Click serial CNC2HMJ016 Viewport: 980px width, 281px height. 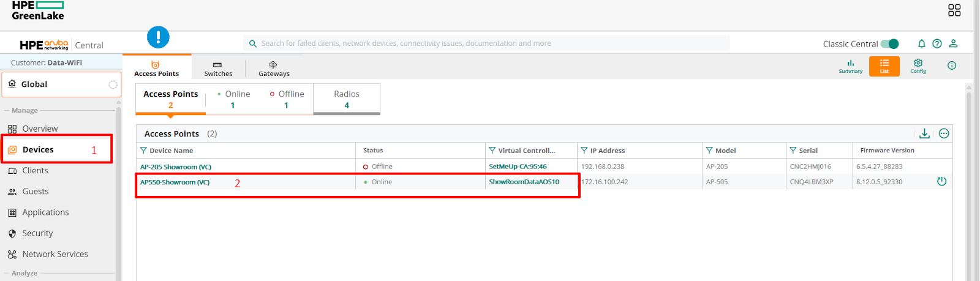[x=810, y=167]
